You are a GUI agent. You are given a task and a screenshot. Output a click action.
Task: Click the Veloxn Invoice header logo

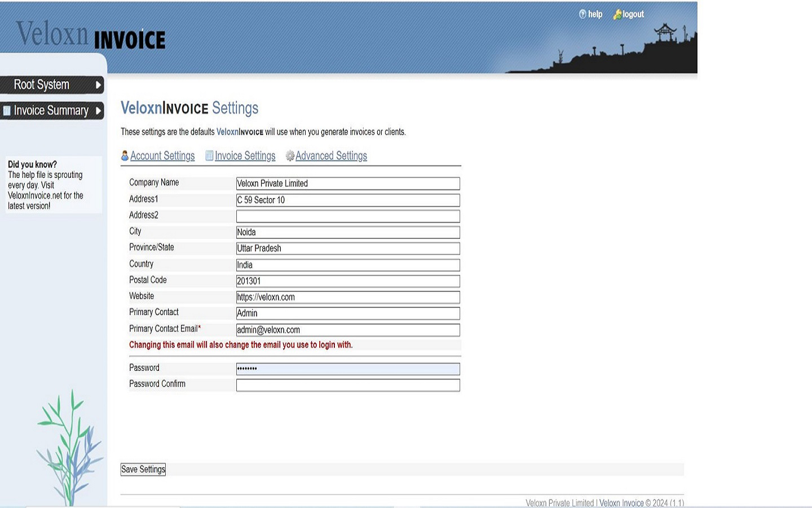(91, 36)
